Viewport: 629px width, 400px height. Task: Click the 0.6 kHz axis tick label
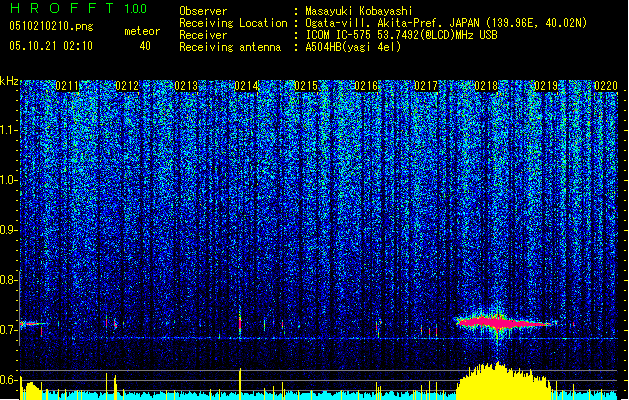(8, 380)
